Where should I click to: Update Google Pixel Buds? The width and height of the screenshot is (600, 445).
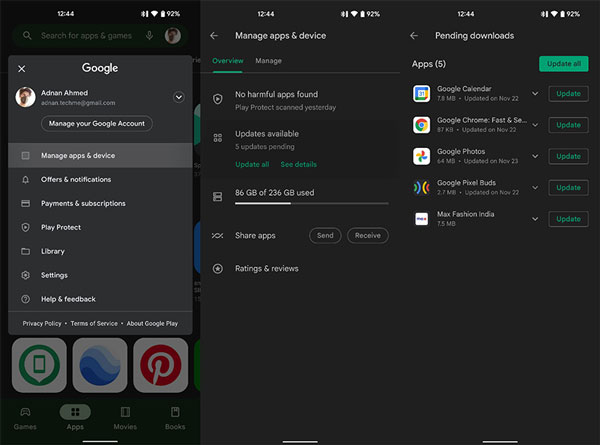coord(569,188)
